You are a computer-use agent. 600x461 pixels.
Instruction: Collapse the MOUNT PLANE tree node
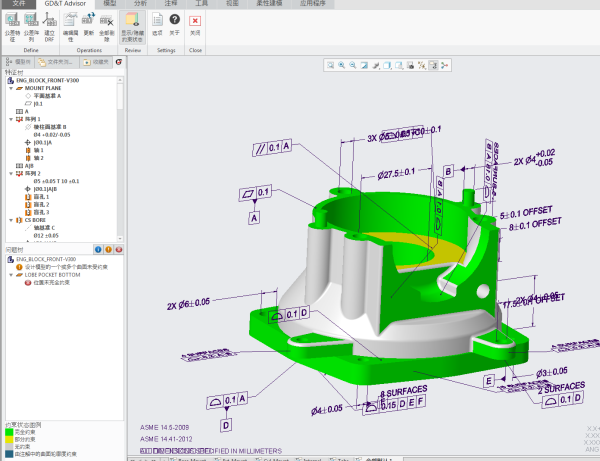pos(10,87)
